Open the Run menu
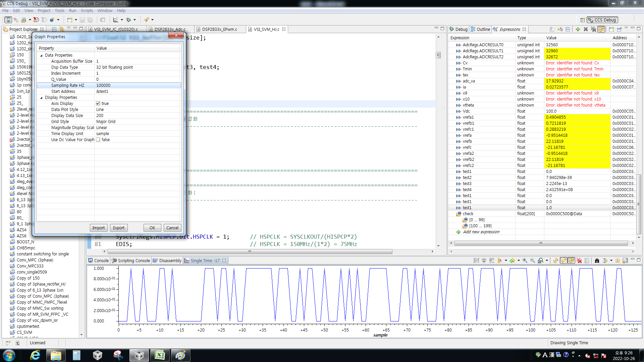The image size is (644, 362). coord(72,11)
